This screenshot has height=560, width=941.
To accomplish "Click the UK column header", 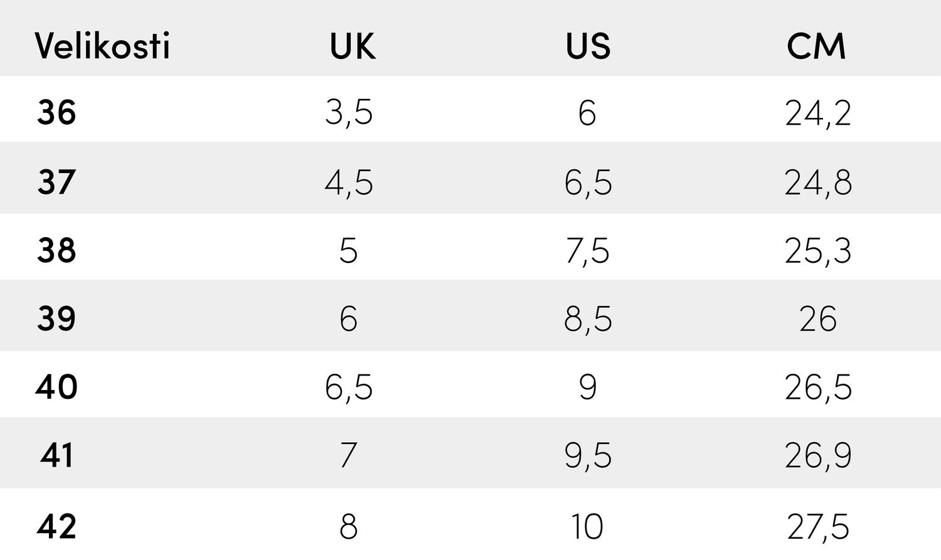I will point(353,46).
